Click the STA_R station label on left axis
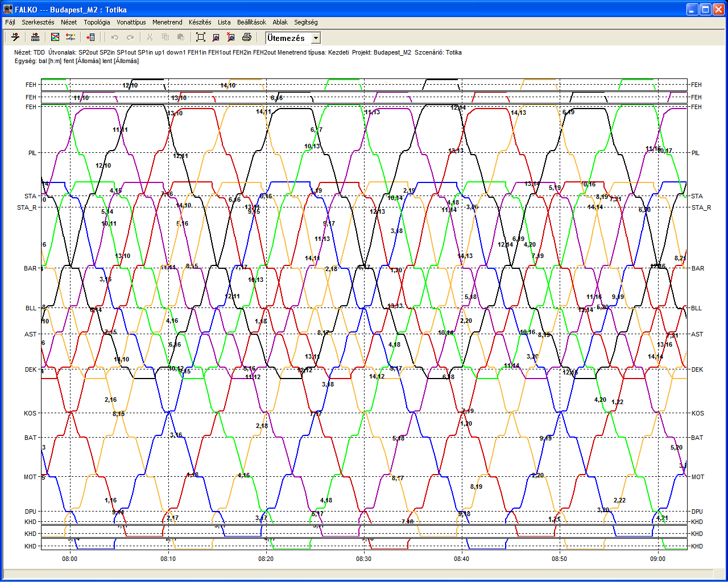 (27, 207)
